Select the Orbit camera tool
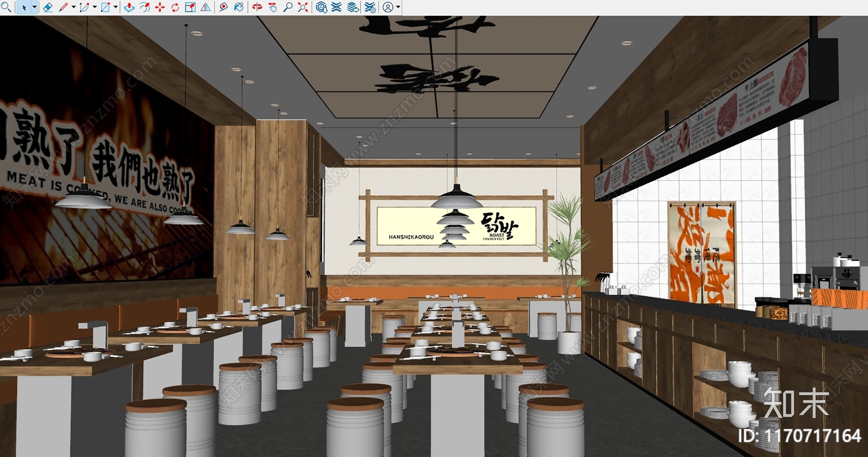 click(x=257, y=7)
